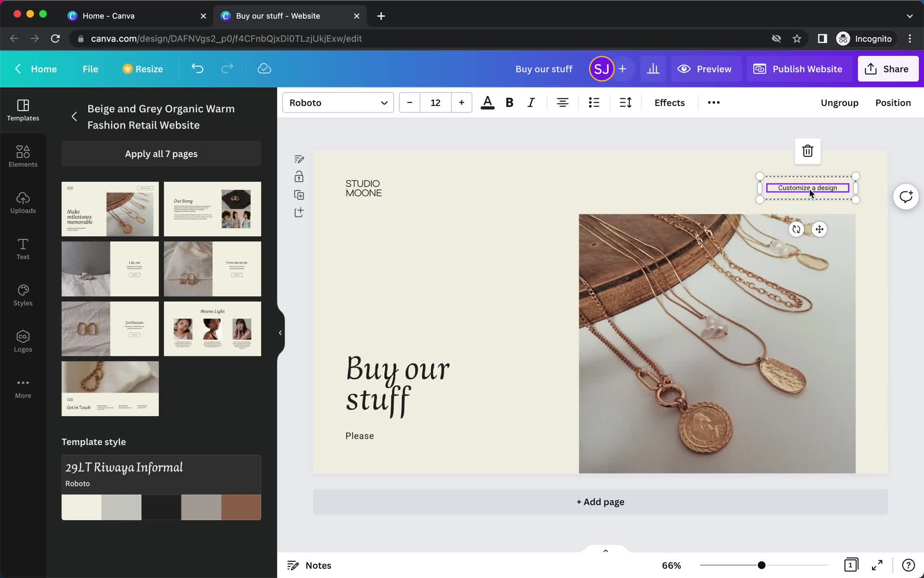
Task: Click the delete element trash icon
Action: point(808,151)
